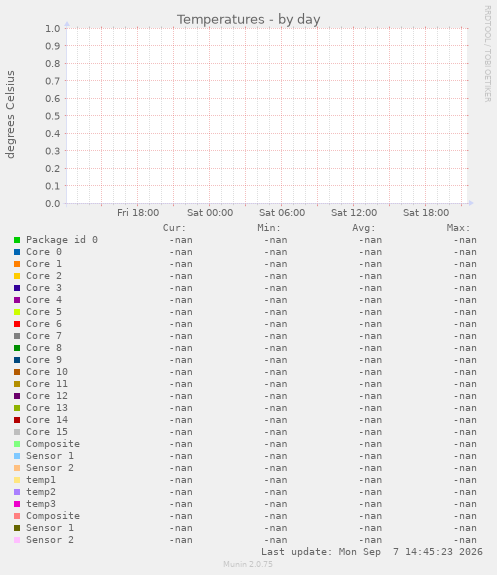Image resolution: width=497 pixels, height=575 pixels.
Task: Click the light blue Sensor 1 swatch
Action: click(x=17, y=456)
